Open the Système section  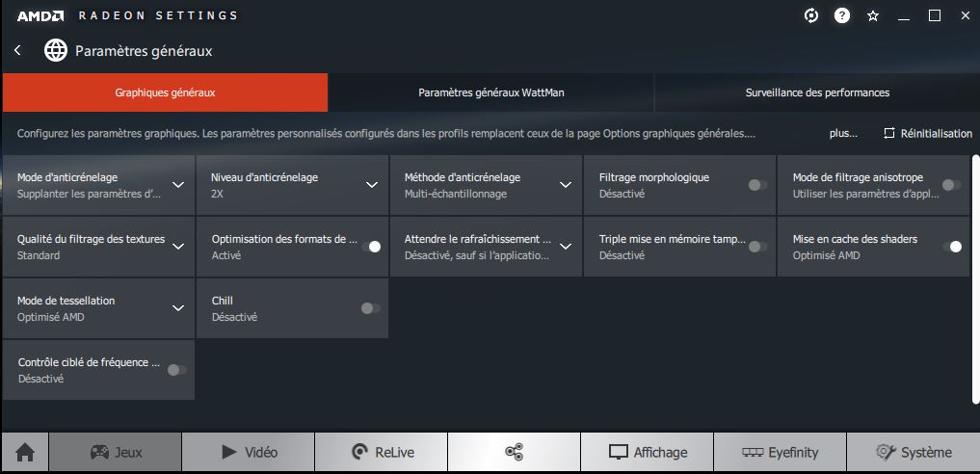(913, 452)
